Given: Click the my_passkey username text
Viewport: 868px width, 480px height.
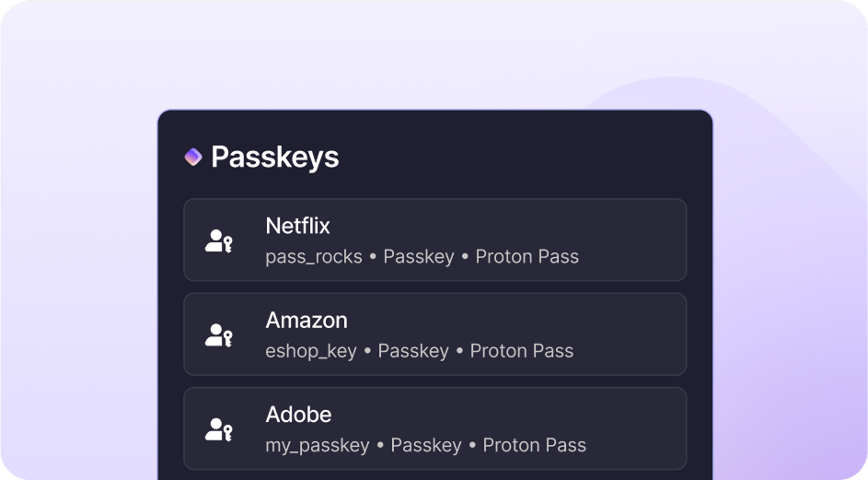Looking at the screenshot, I should [318, 445].
